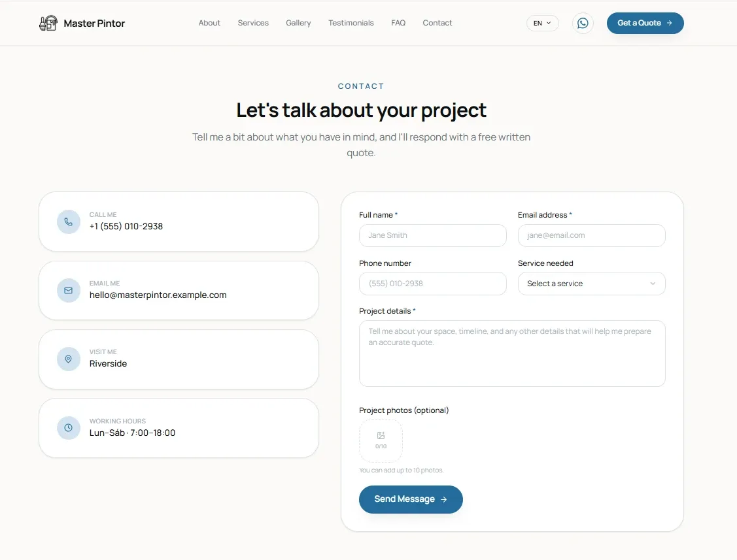
Task: Click the Lun–Sáb · 7:00–18:00 hours text
Action: (x=132, y=433)
